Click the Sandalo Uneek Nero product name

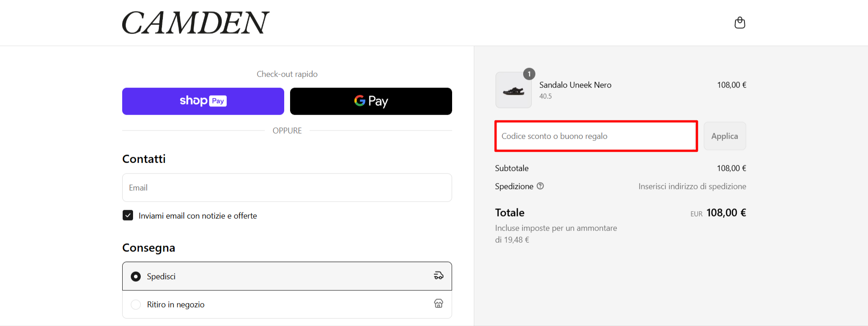pos(575,85)
